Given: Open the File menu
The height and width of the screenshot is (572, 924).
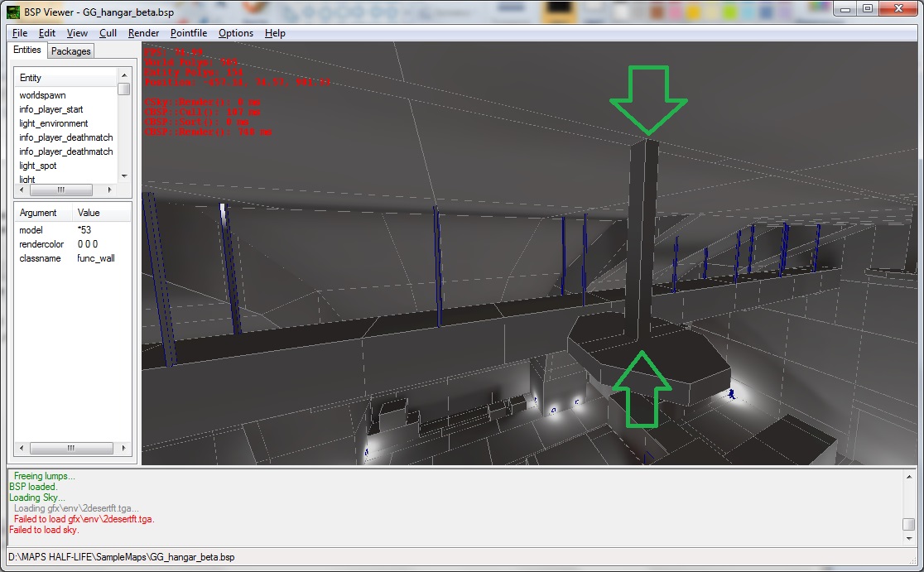Looking at the screenshot, I should [20, 33].
